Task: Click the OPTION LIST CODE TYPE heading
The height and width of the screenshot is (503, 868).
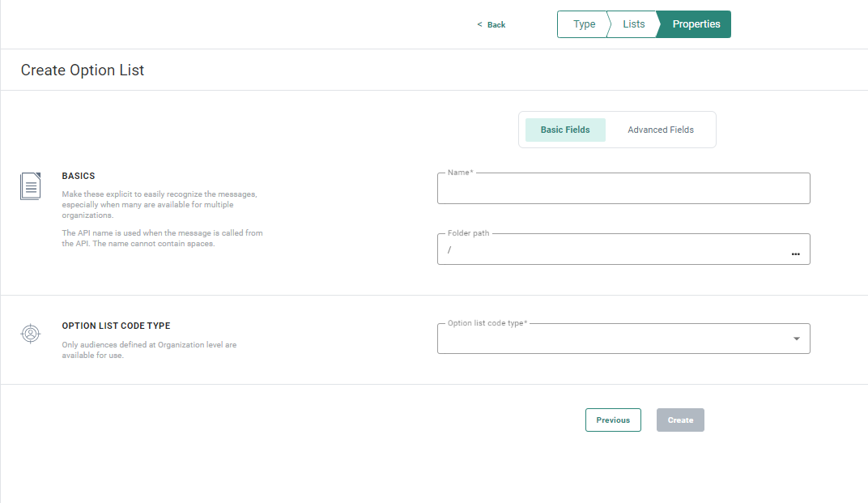Action: 116,326
